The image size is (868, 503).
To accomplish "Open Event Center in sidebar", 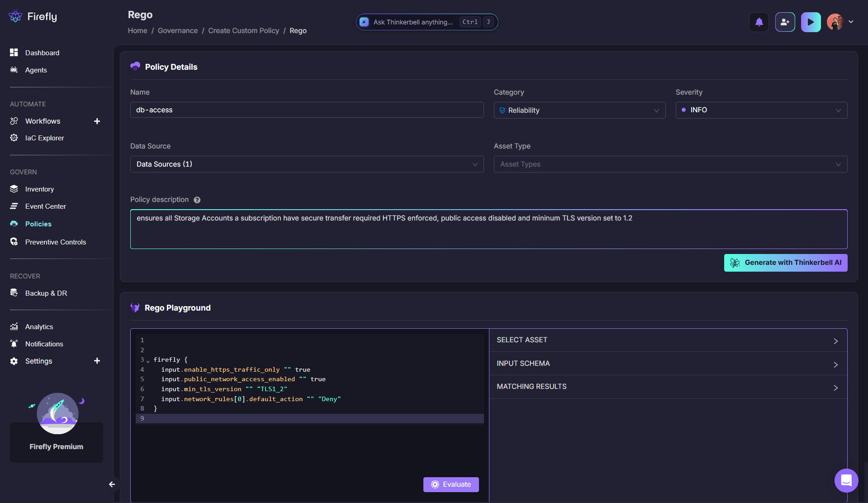I will [46, 206].
